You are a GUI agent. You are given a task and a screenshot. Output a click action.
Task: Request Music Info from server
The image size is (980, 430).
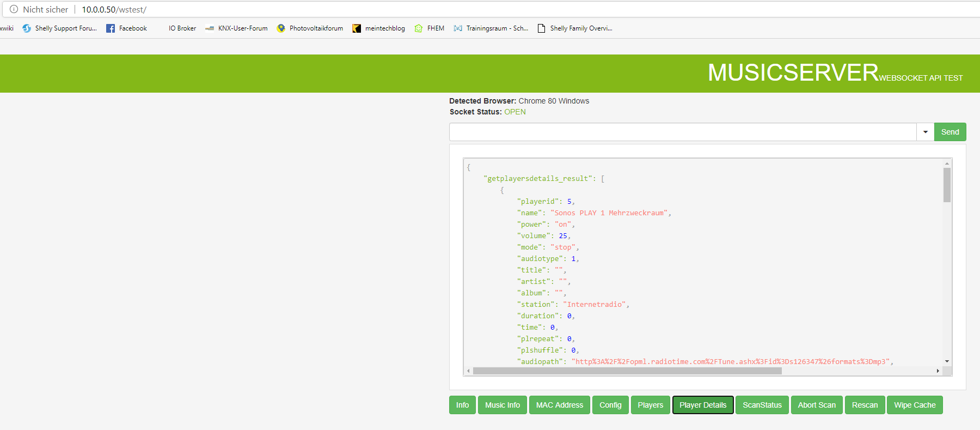[502, 405]
